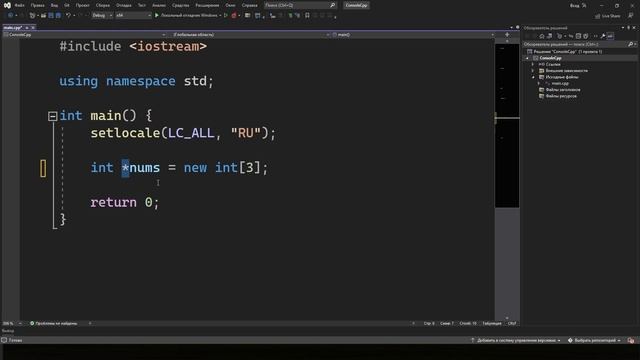Click the ConsoleCpp title button
The height and width of the screenshot is (360, 640).
pos(356,5)
